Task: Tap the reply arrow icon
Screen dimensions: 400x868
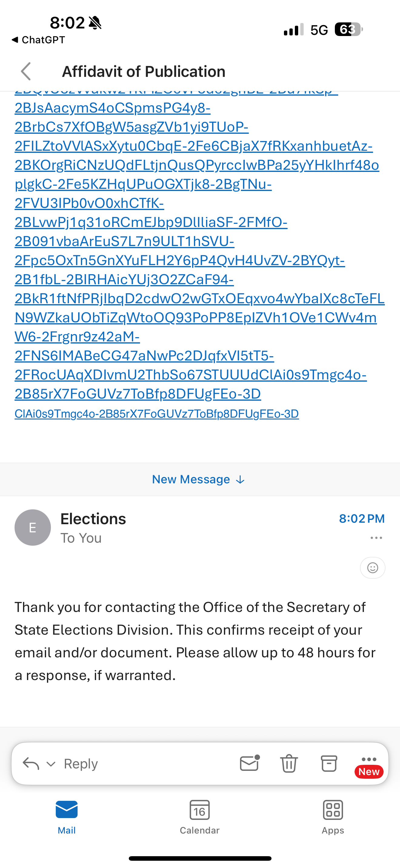Action: [x=31, y=764]
